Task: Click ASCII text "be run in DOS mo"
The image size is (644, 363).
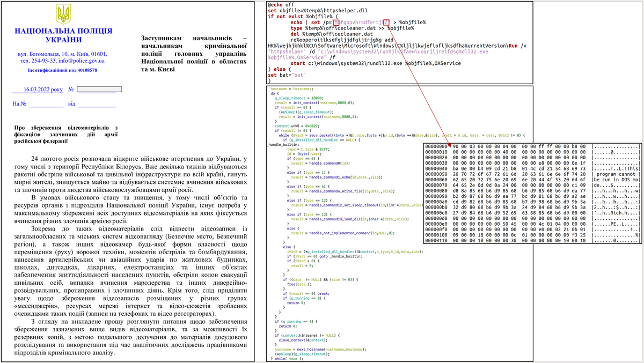Action: [616, 180]
